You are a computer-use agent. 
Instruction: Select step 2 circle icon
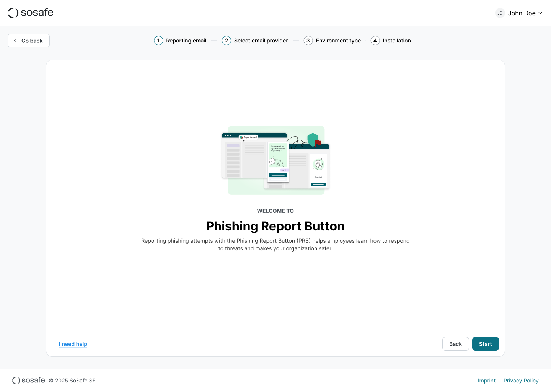click(227, 41)
